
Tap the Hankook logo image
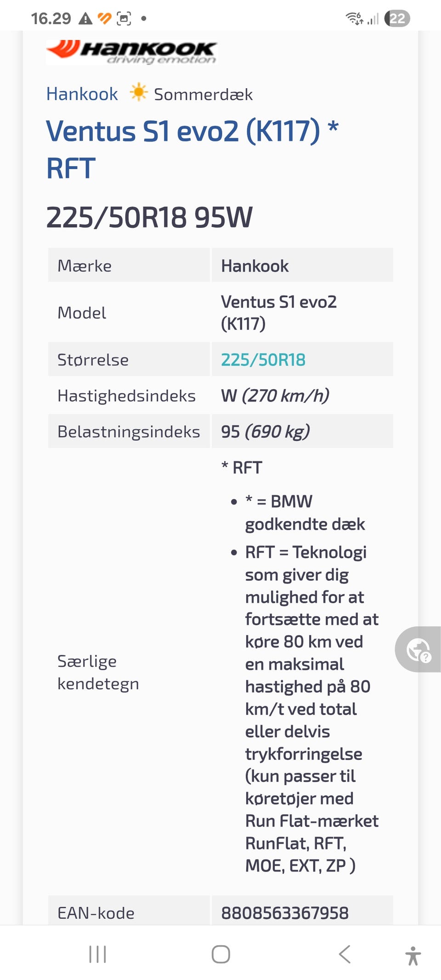[131, 51]
